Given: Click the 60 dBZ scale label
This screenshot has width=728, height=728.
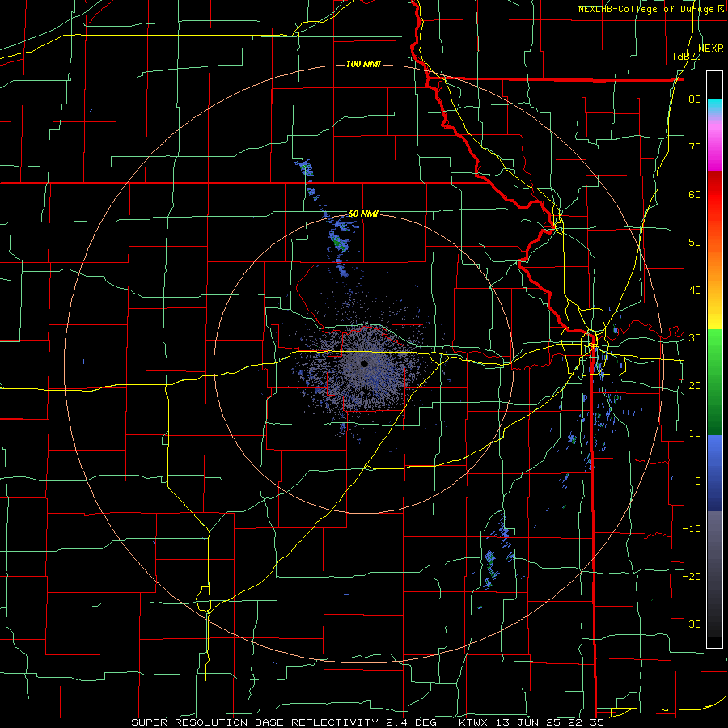Looking at the screenshot, I should tap(695, 194).
